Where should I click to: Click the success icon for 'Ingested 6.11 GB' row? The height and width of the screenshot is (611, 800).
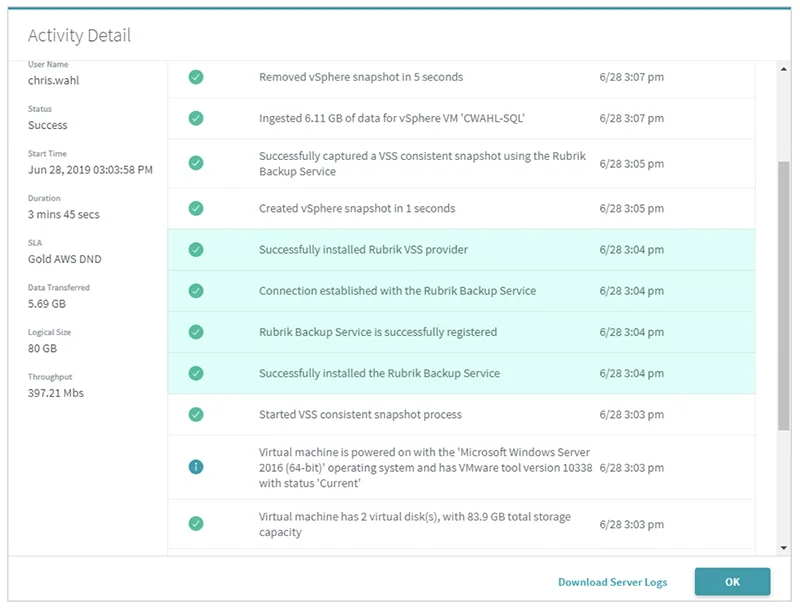click(x=196, y=118)
